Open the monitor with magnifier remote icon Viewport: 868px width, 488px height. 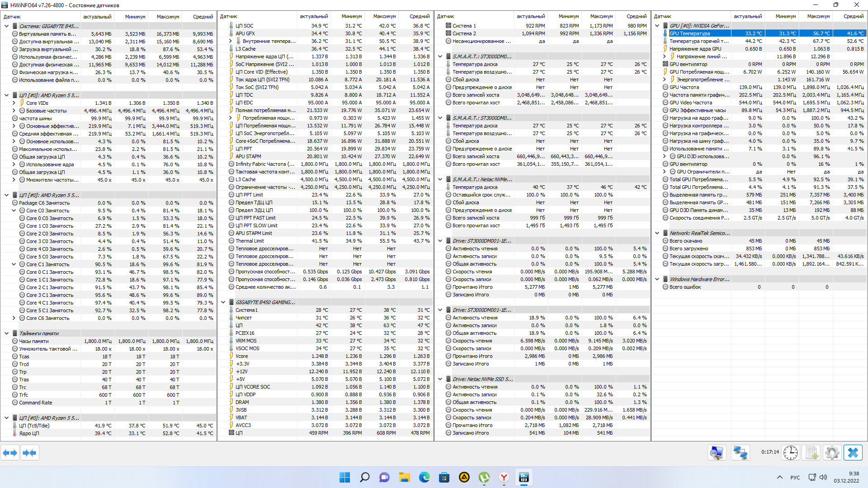[717, 453]
